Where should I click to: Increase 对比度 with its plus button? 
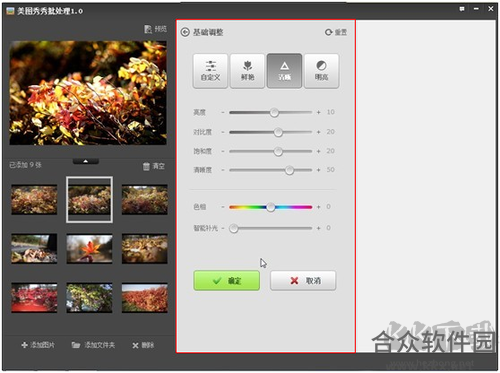click(x=319, y=132)
